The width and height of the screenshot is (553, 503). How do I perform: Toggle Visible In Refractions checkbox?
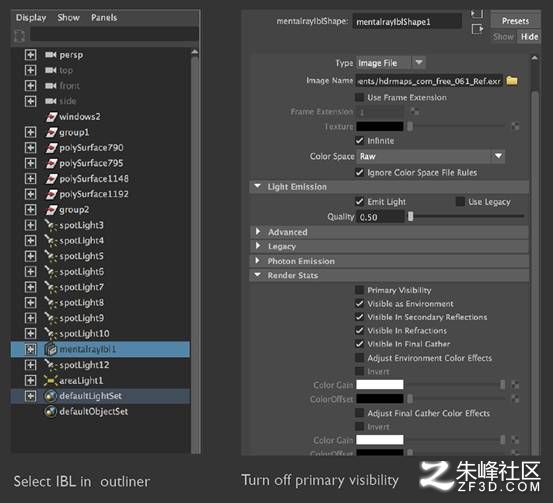click(x=359, y=331)
